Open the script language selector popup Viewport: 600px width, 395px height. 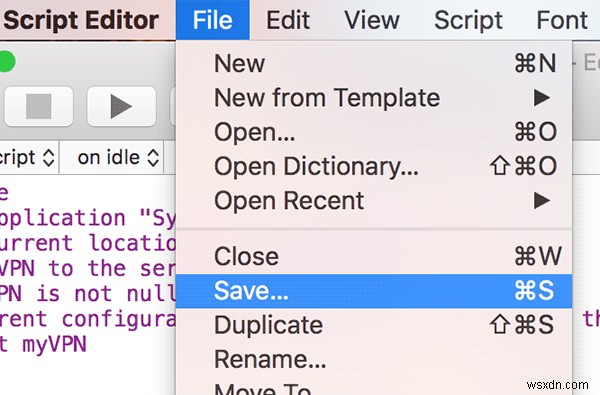pos(28,157)
